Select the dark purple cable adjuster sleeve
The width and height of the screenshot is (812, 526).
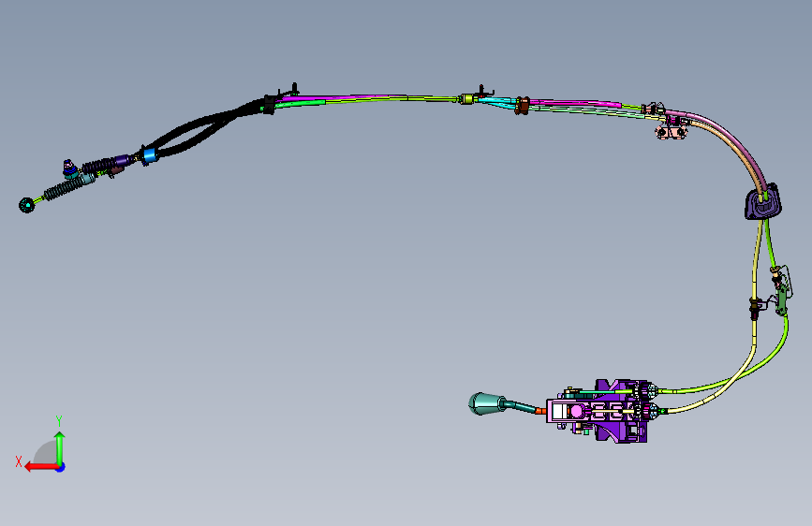tap(122, 161)
